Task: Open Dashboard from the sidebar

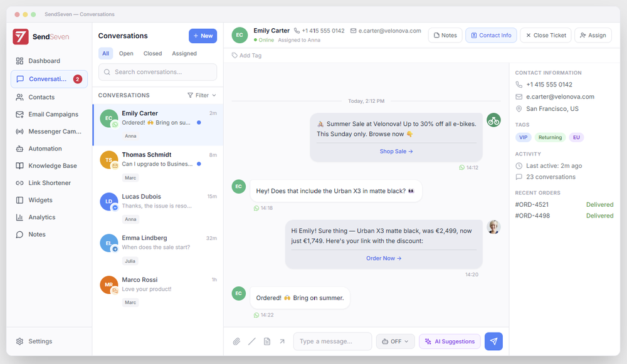Action: (44, 60)
